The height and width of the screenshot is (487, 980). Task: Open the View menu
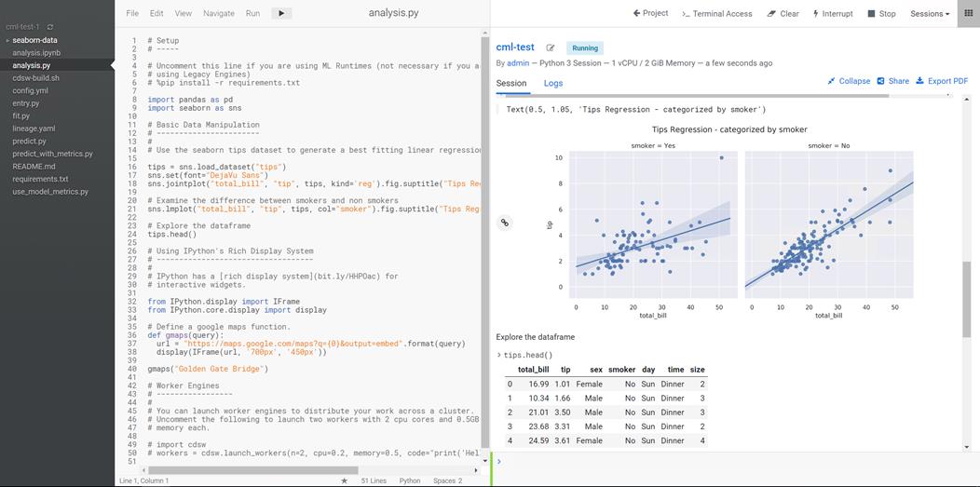184,13
